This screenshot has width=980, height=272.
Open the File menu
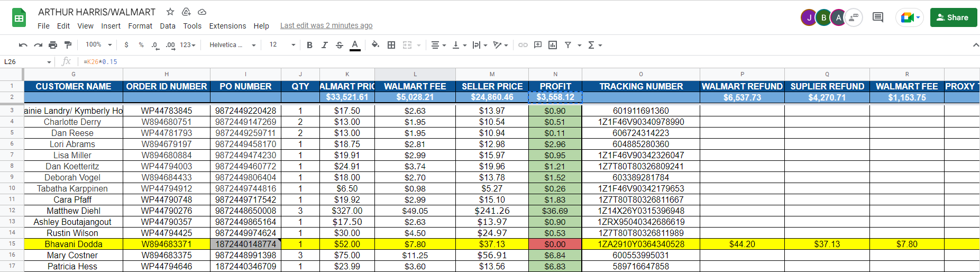(x=43, y=26)
